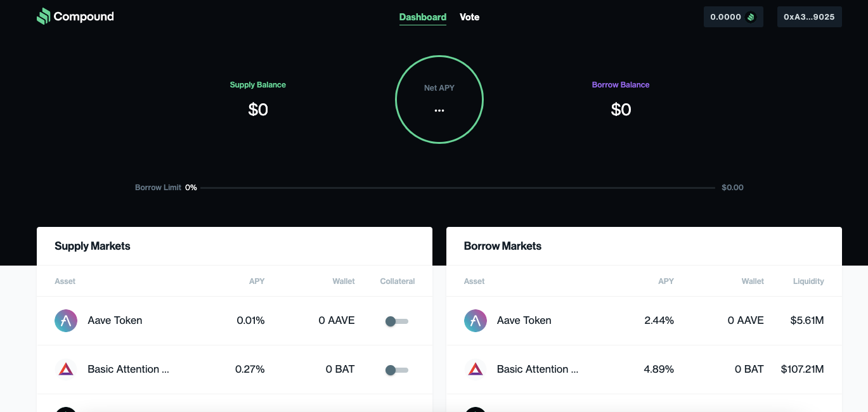Click the Asset column header in Supply Markets
868x412 pixels.
(65, 281)
